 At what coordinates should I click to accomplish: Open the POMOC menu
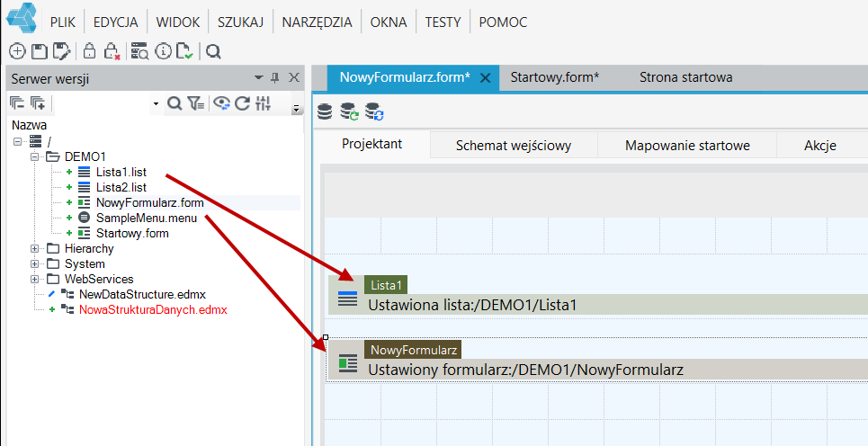tap(503, 22)
